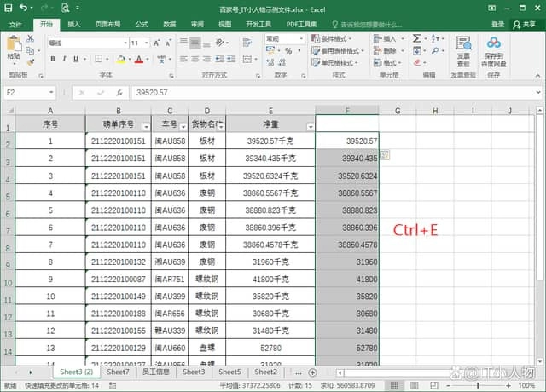Click the Undo arrow in title bar

tap(23, 7)
